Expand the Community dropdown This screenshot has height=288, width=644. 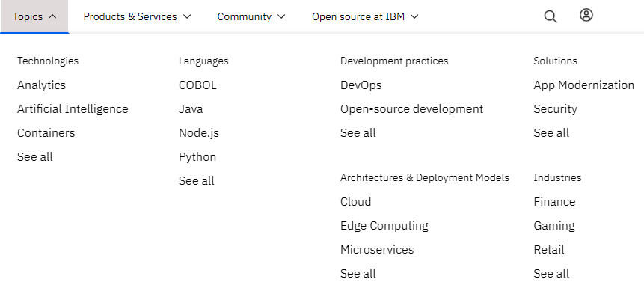(251, 17)
